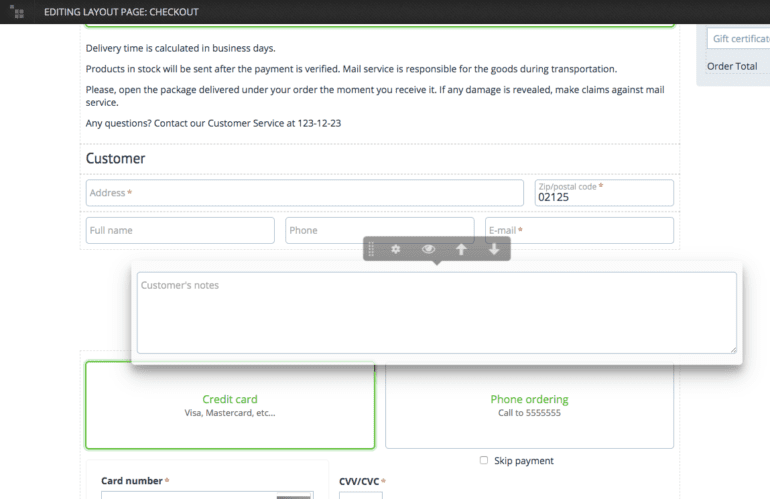770x499 pixels.
Task: Focus the Address input field
Action: [x=304, y=193]
